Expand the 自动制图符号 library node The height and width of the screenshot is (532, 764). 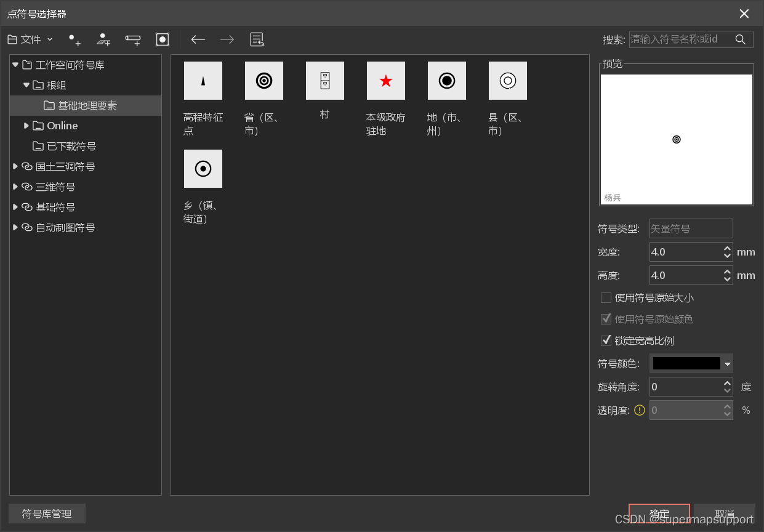pyautogui.click(x=15, y=227)
